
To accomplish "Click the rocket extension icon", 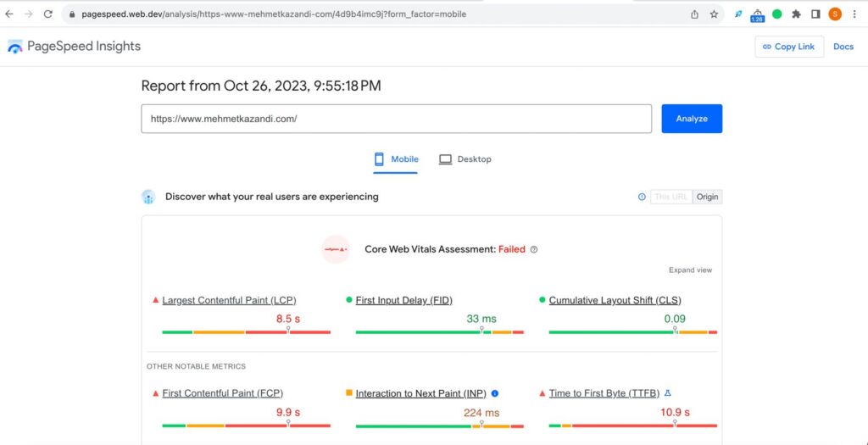I will click(x=738, y=14).
